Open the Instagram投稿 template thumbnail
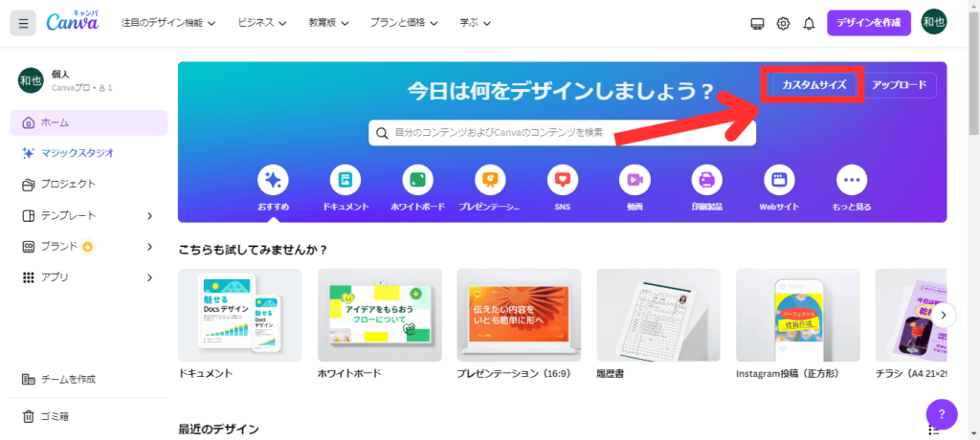Viewport: 980px width, 440px height. coord(797,315)
